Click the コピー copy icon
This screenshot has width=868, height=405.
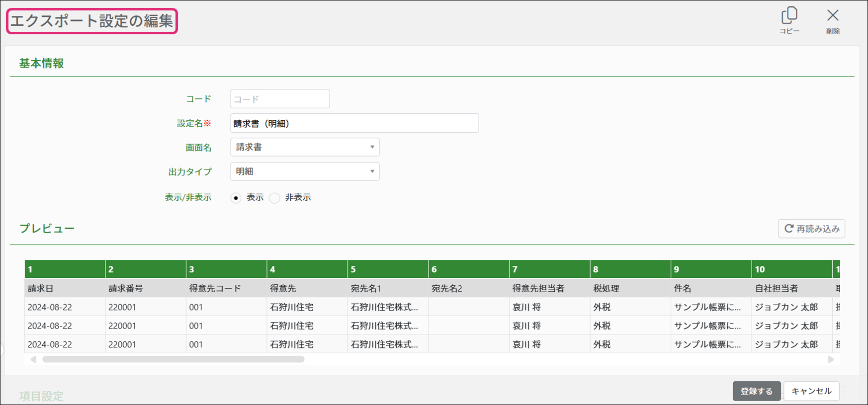pyautogui.click(x=789, y=16)
